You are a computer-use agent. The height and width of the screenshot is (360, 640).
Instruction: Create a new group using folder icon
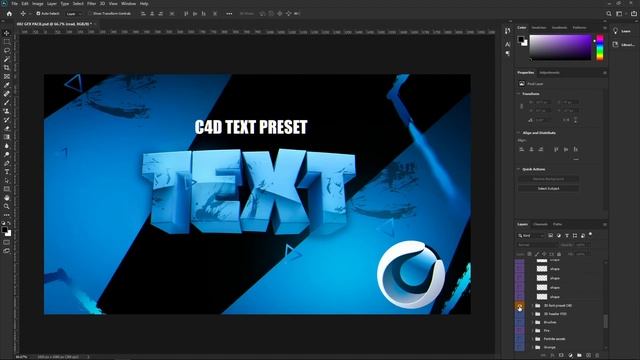(x=579, y=356)
